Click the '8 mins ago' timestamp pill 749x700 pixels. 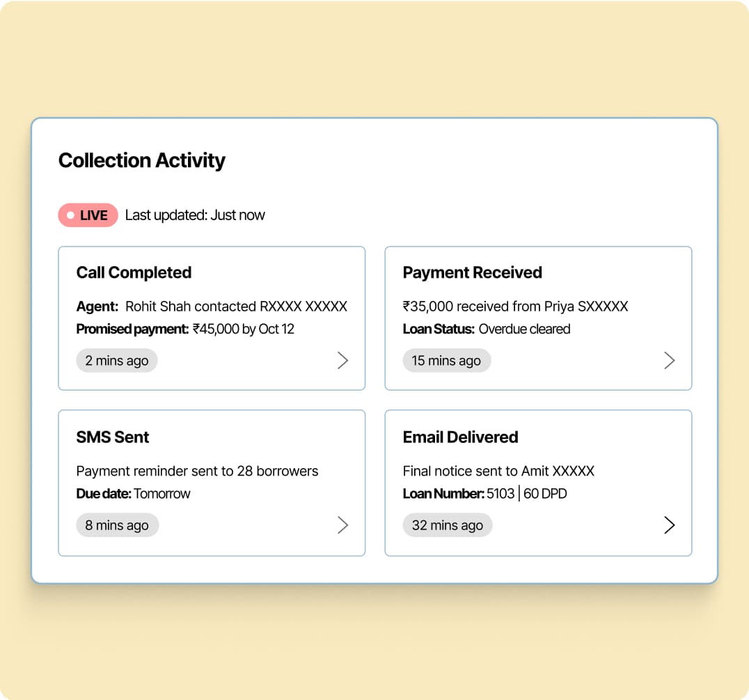(x=117, y=524)
